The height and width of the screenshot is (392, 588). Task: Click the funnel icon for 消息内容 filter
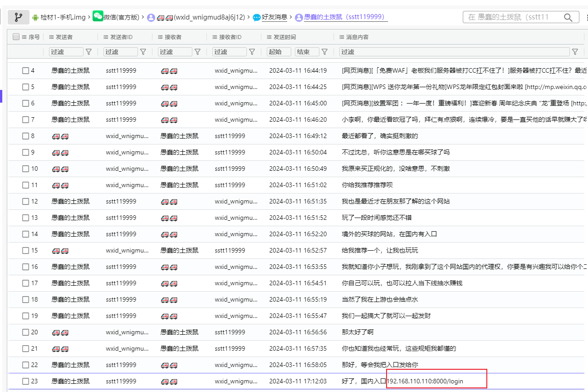pyautogui.click(x=575, y=52)
